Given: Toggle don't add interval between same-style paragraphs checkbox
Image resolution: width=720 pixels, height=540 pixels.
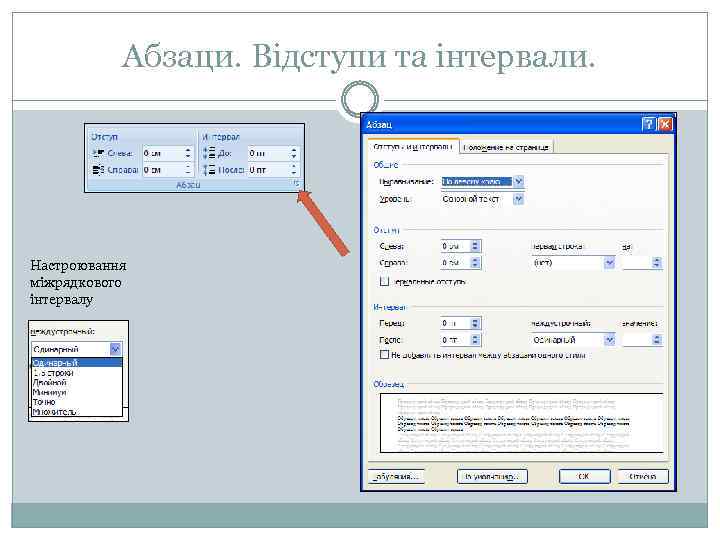Looking at the screenshot, I should [x=384, y=354].
